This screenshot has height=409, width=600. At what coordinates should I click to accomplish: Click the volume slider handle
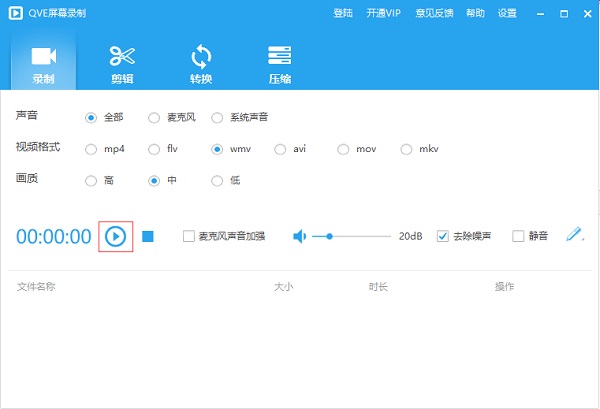tap(329, 236)
